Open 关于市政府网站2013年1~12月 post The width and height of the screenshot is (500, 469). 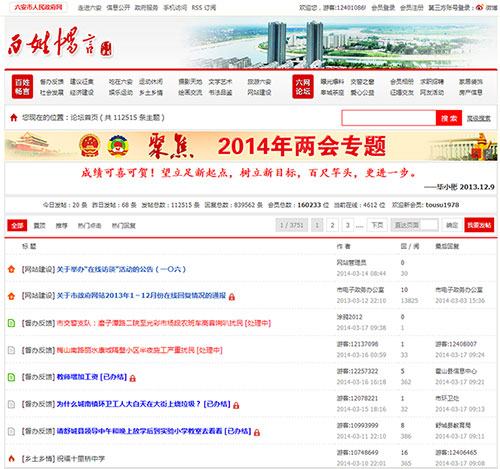141,296
